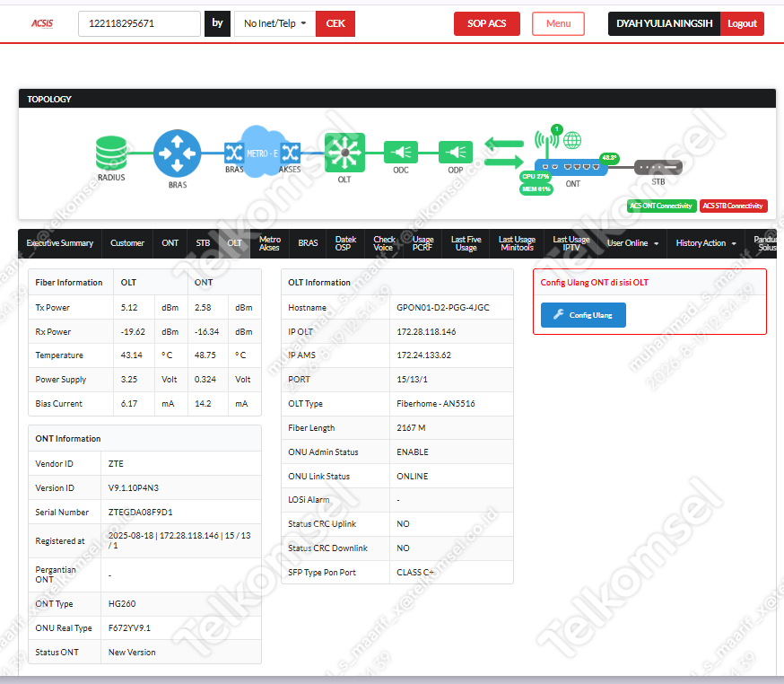The height and width of the screenshot is (684, 784).
Task: Switch to the Usage PCRF tab
Action: [x=422, y=243]
